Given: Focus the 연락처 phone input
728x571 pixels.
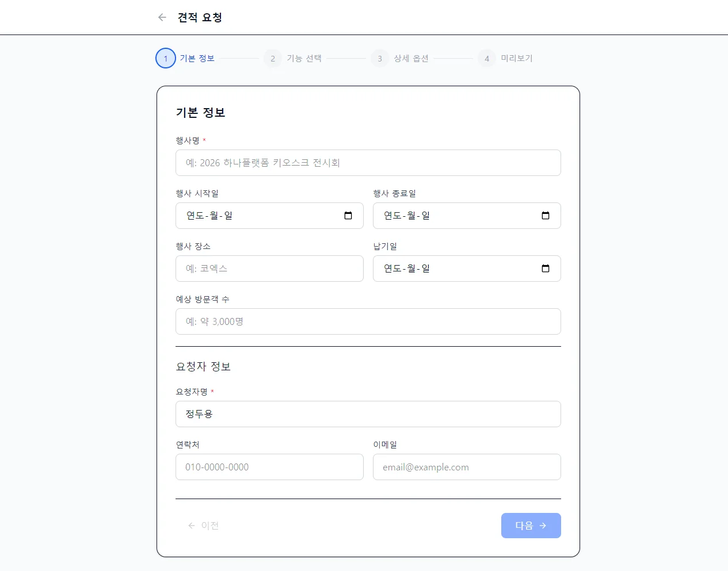Looking at the screenshot, I should (x=269, y=467).
